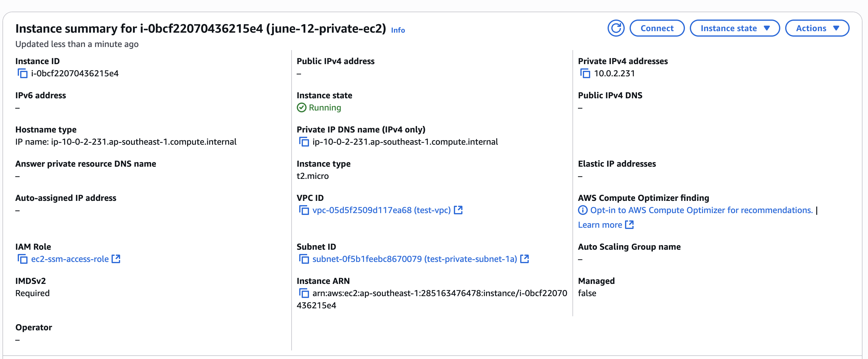Copy the Subnet ID
The height and width of the screenshot is (359, 868).
point(304,259)
